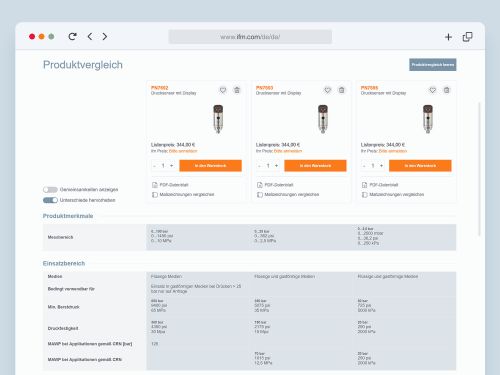The image size is (500, 375).
Task: Go forward with the browser forward arrow
Action: (105, 36)
